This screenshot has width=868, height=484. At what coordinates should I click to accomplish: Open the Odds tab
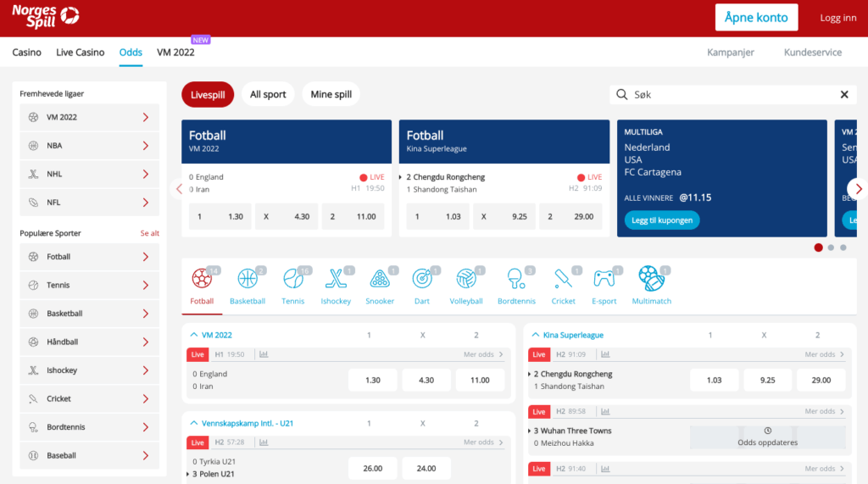[x=131, y=52]
